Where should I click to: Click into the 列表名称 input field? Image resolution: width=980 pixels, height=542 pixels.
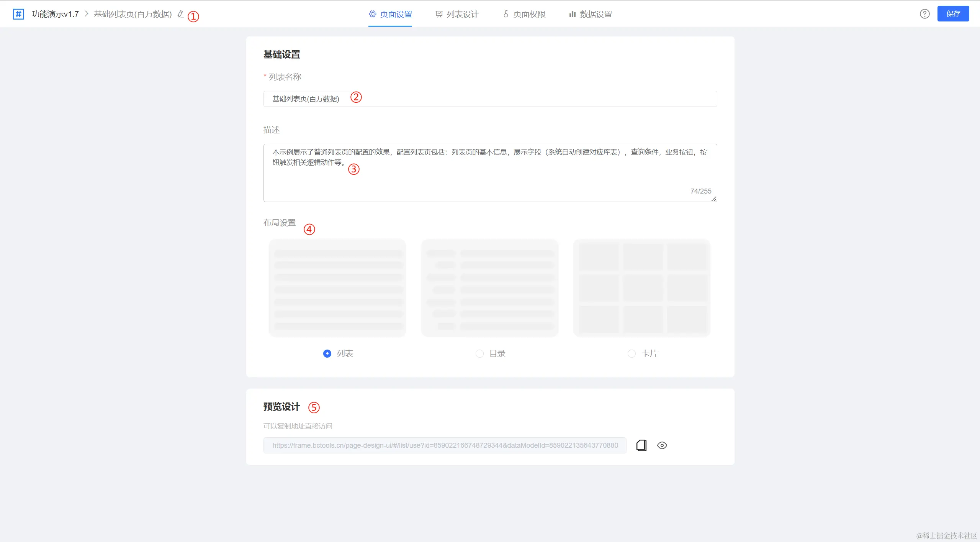[490, 99]
